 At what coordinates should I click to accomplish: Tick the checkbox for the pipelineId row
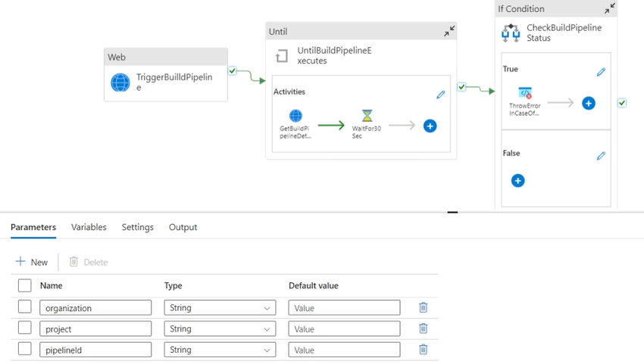(x=25, y=348)
